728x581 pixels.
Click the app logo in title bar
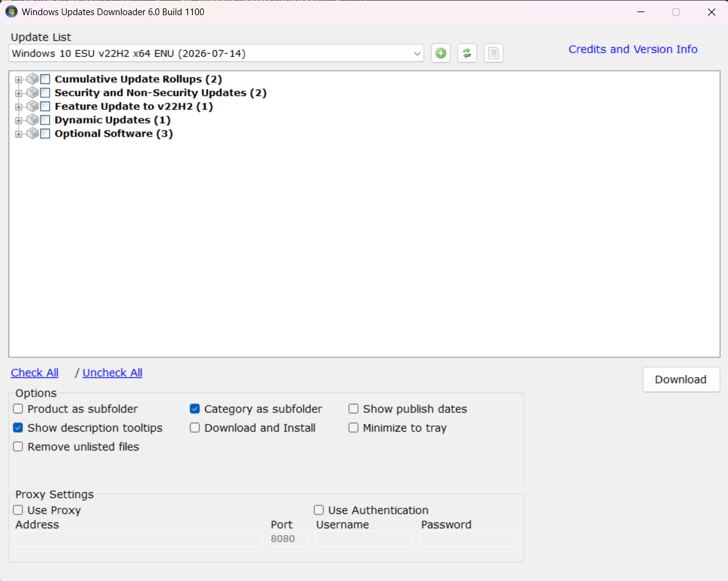[11, 11]
